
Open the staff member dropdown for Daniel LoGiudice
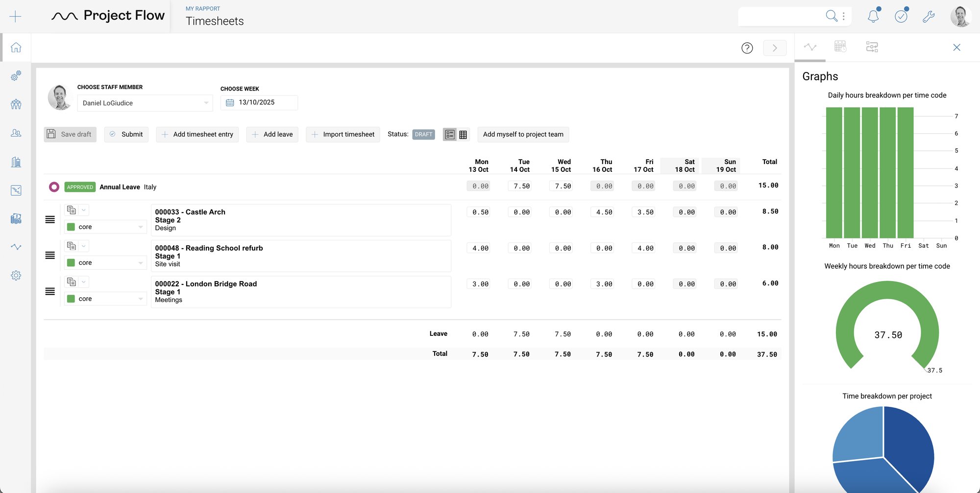[206, 103]
